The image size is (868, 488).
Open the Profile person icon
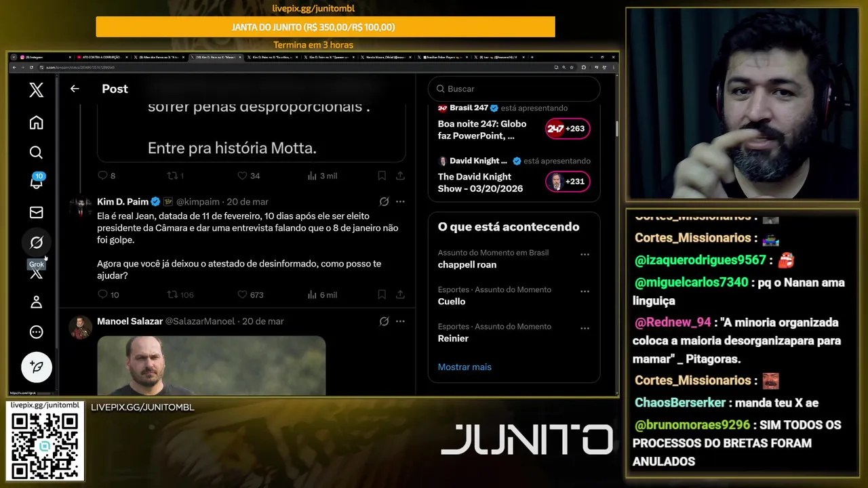(x=37, y=302)
